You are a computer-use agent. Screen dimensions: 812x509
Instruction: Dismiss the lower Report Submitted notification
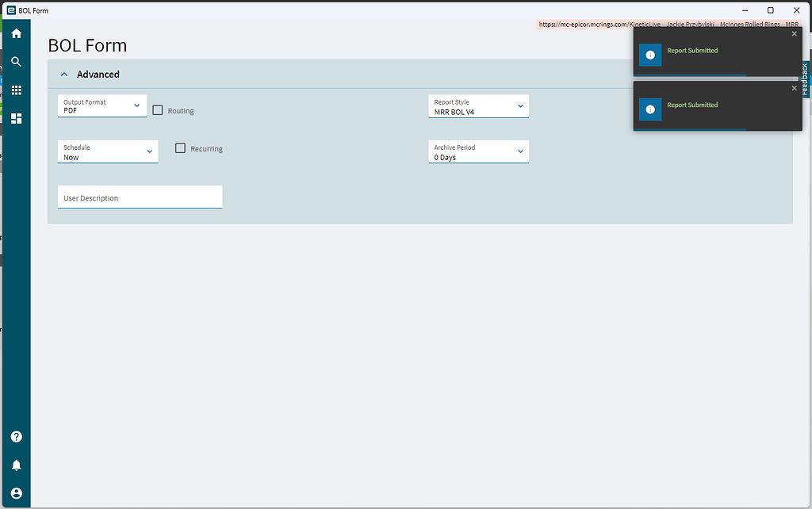[x=794, y=88]
